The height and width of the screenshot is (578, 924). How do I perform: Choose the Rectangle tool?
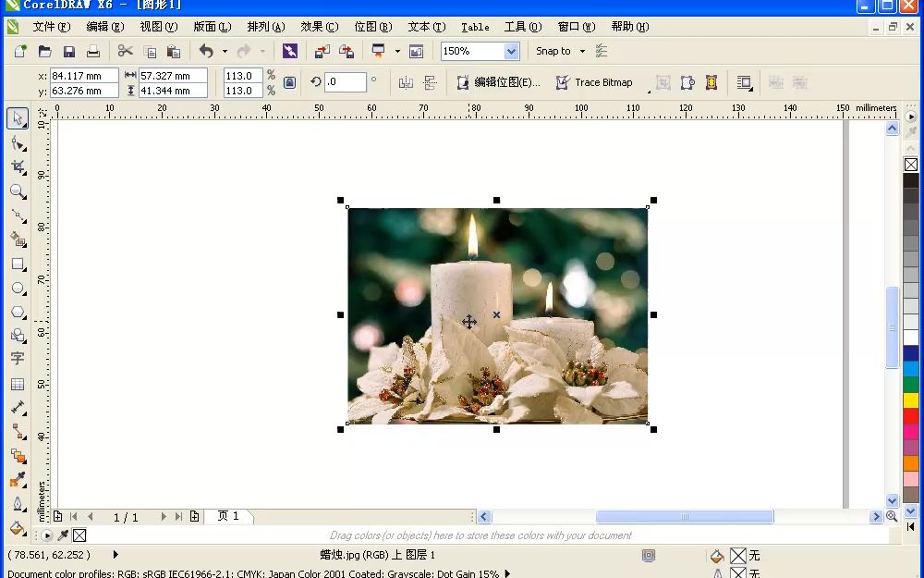tap(17, 264)
